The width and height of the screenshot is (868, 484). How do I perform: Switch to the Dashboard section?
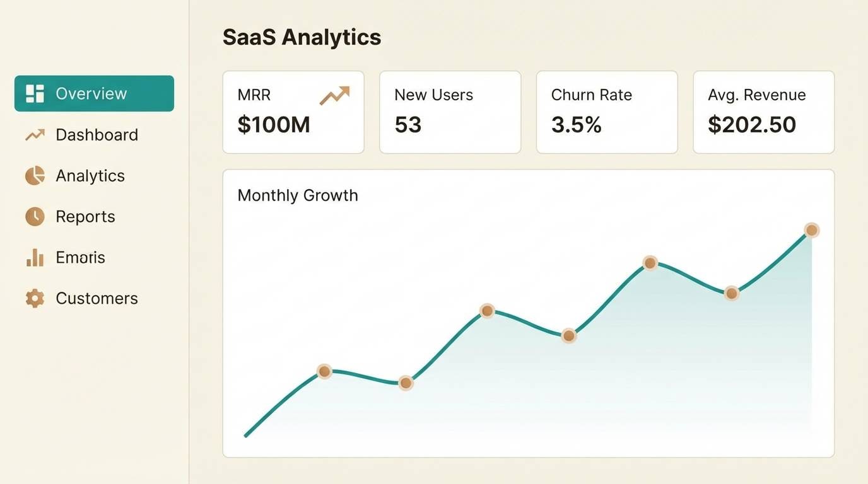[x=97, y=134]
